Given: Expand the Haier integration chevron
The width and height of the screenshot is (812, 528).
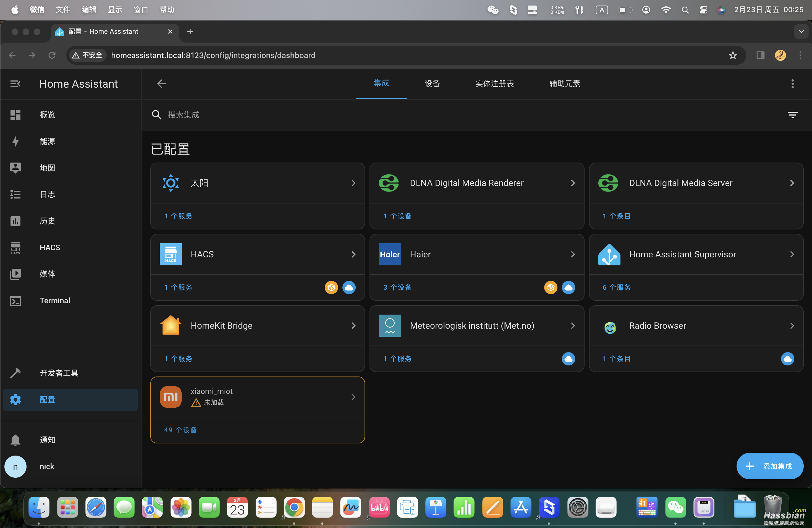Looking at the screenshot, I should [x=573, y=254].
